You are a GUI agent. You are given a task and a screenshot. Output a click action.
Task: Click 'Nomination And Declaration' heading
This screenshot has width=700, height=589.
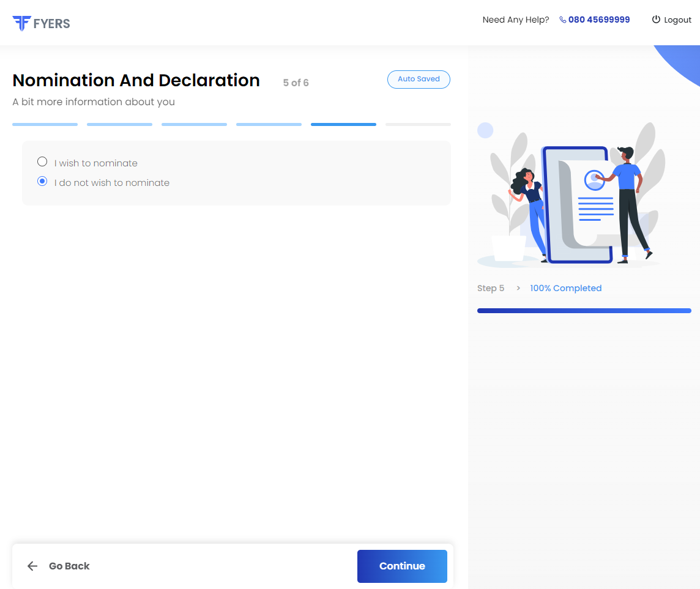click(136, 80)
